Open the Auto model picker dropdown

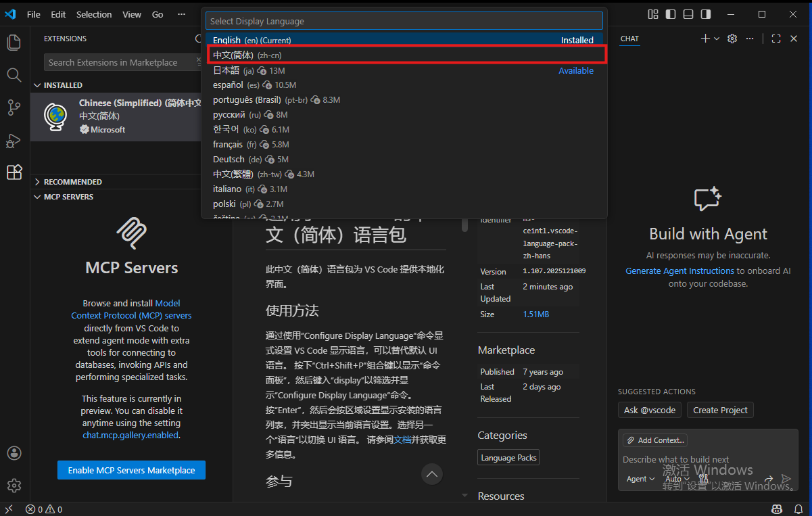click(x=677, y=479)
